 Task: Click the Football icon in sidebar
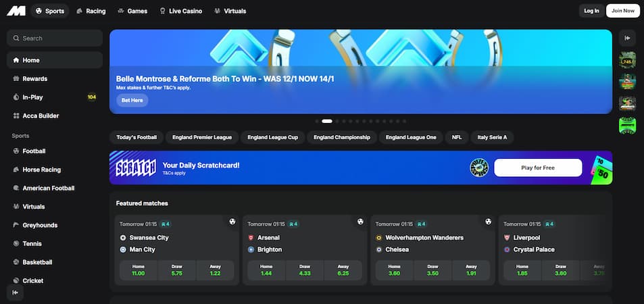[17, 151]
